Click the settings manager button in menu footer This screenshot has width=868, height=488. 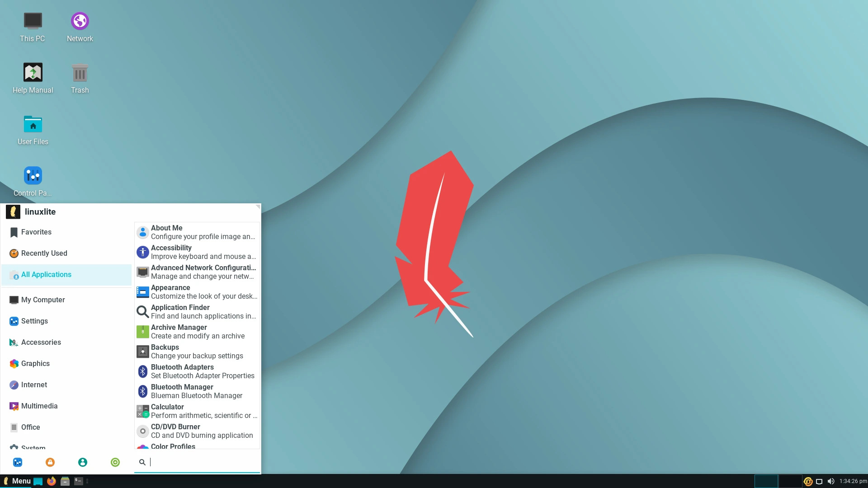click(x=18, y=462)
